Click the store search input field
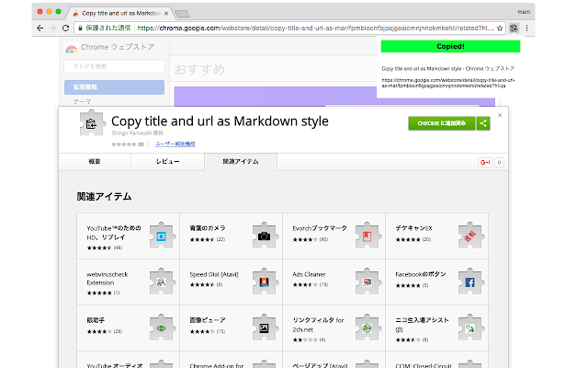Viewport: 588px width, 368px height. tap(114, 66)
